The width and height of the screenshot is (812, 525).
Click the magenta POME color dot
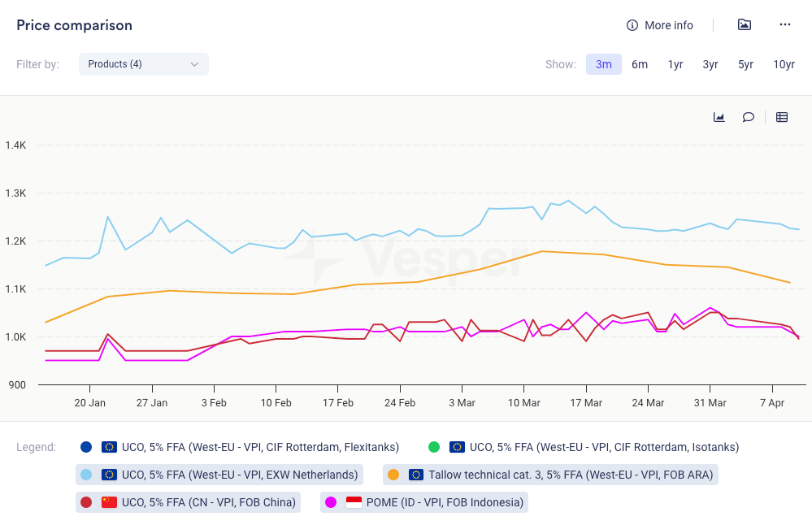tap(330, 502)
